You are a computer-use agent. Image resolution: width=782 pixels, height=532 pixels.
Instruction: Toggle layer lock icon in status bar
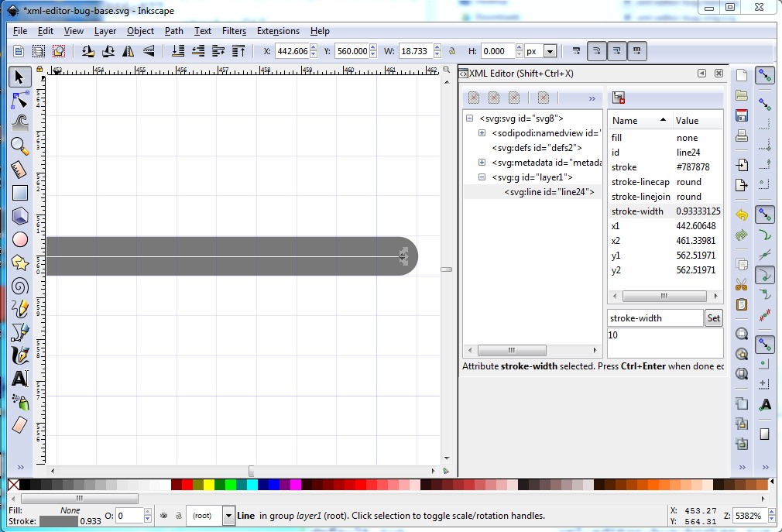point(179,516)
